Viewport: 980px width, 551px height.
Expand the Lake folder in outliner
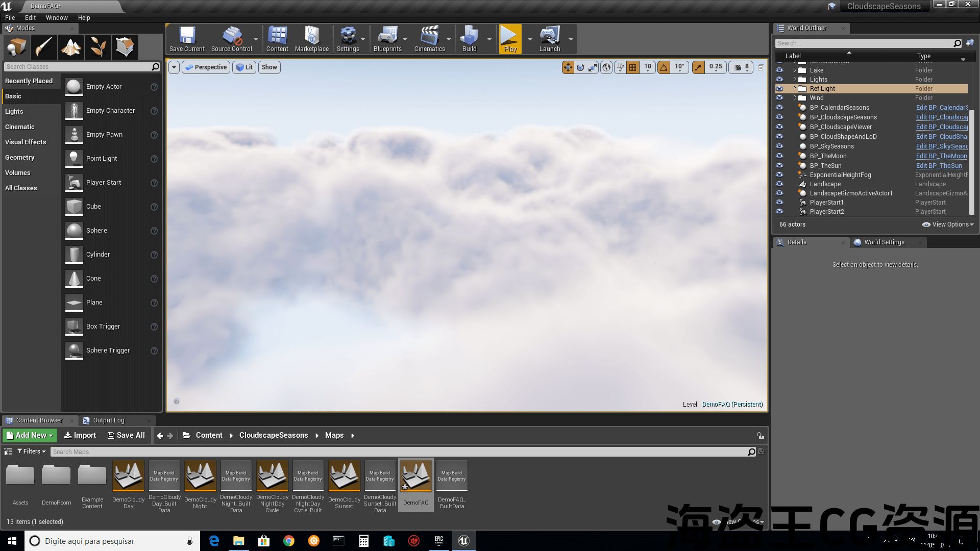point(795,70)
